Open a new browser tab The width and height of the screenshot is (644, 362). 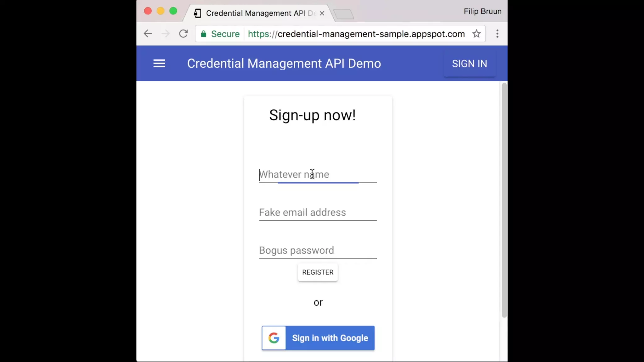pyautogui.click(x=344, y=14)
